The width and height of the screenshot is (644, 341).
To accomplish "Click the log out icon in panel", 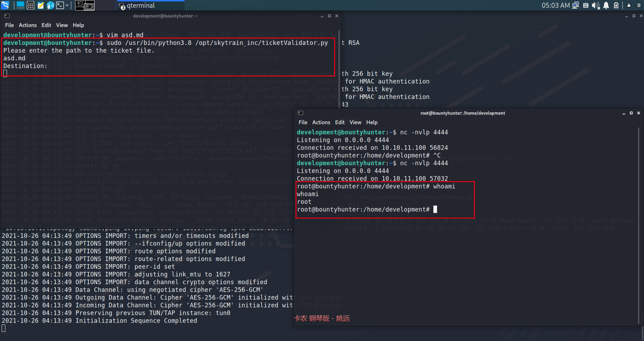I will [x=639, y=5].
